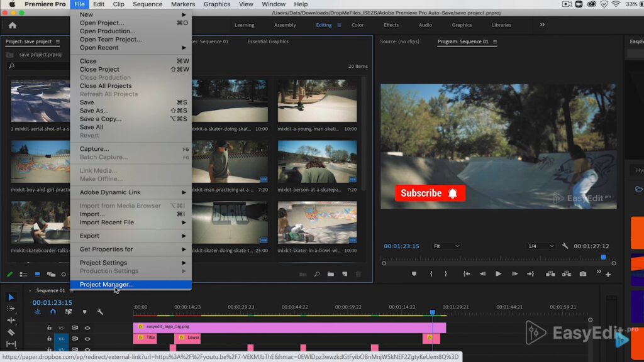Open Program monitor settings wrench
Image resolution: width=644 pixels, height=362 pixels.
[x=565, y=246]
